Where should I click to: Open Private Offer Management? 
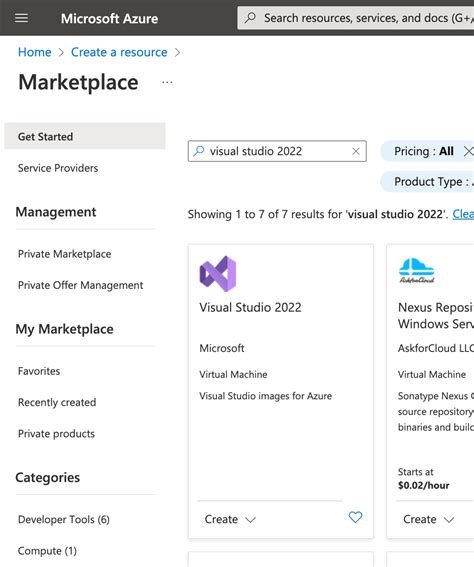(x=81, y=285)
